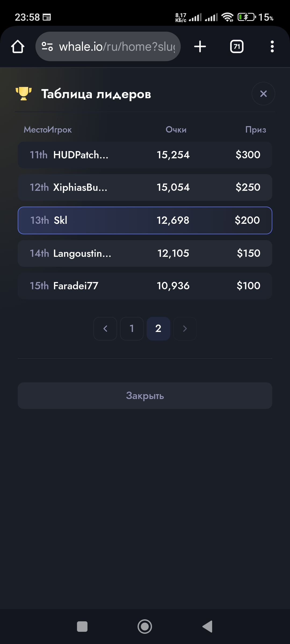Open site settings icon in address bar

[47, 47]
